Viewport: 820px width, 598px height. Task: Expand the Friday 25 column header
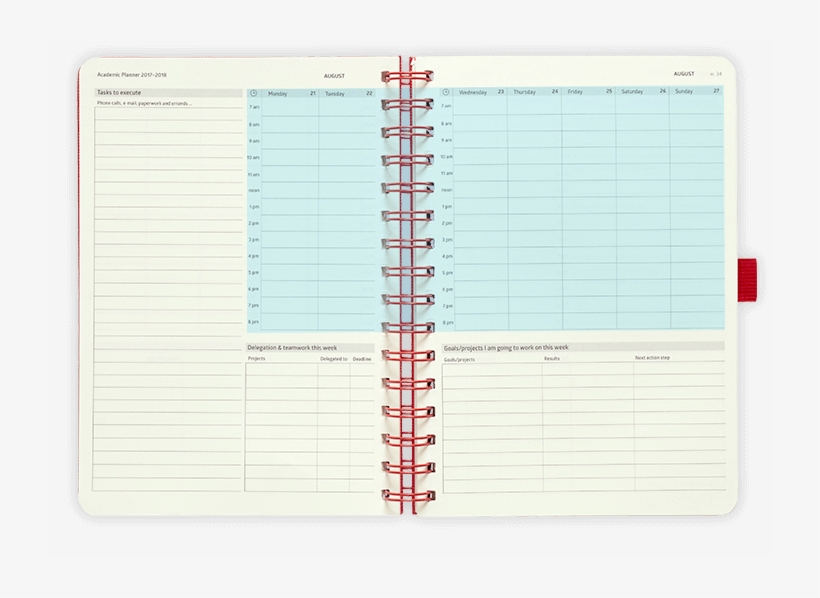coord(577,91)
